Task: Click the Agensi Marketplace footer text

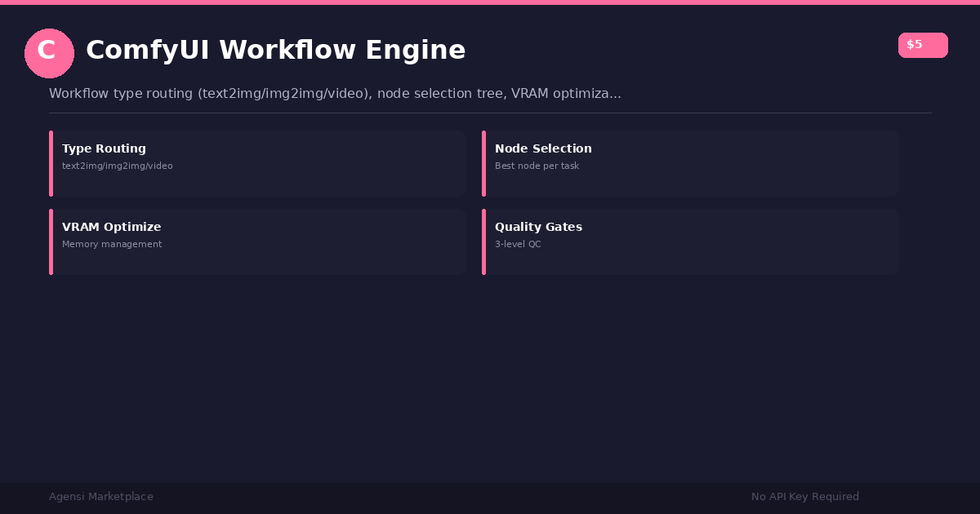Action: pyautogui.click(x=101, y=497)
